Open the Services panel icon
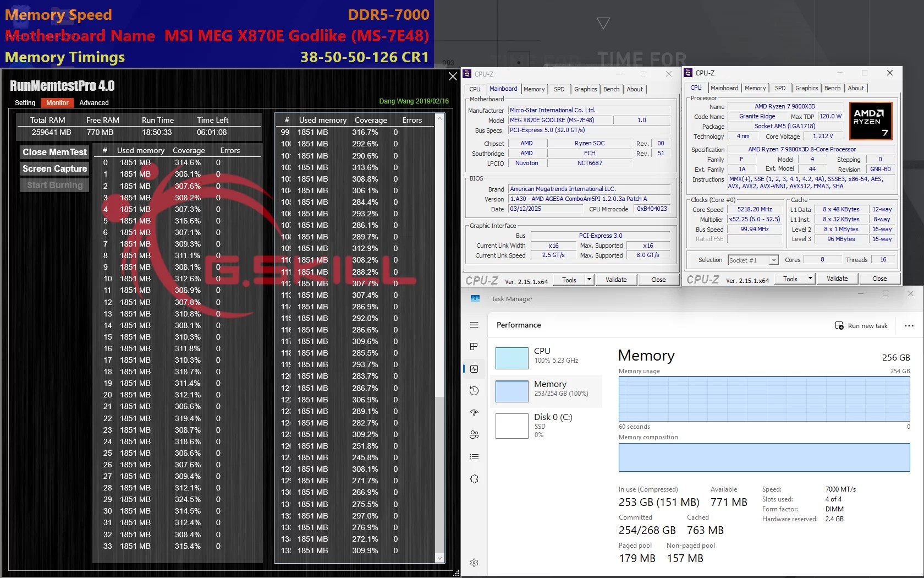This screenshot has height=578, width=924. click(x=474, y=479)
